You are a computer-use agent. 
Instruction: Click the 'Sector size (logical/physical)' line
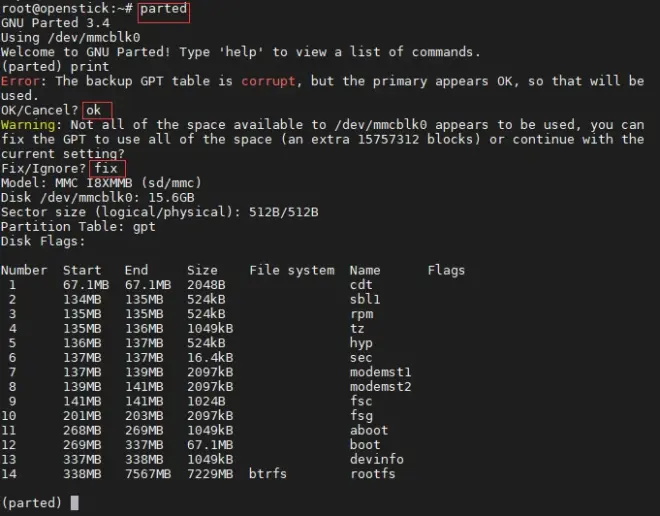[160, 212]
